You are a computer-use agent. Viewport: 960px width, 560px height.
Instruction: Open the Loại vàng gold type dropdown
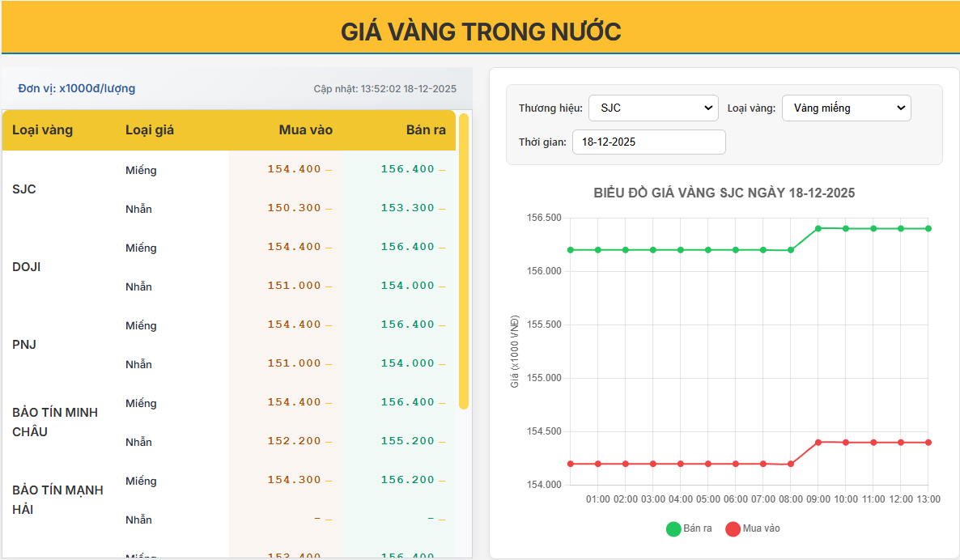tap(846, 107)
